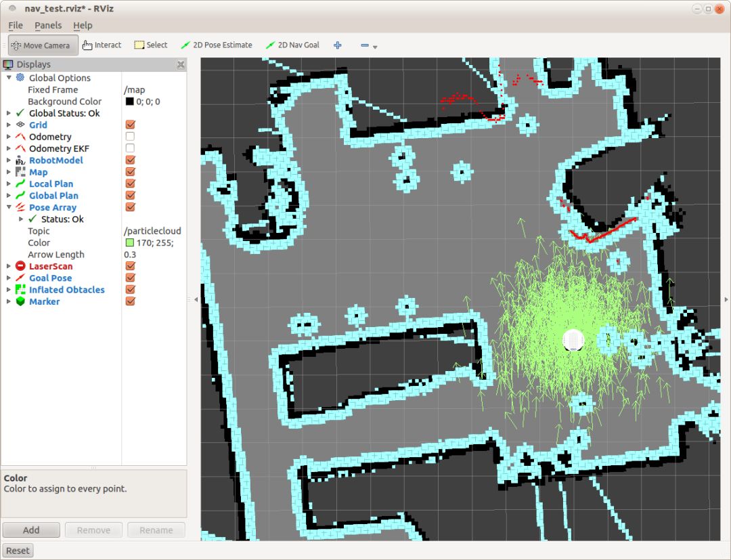Select the Move Camera tool
Screen dimensions: 731x560
point(43,45)
